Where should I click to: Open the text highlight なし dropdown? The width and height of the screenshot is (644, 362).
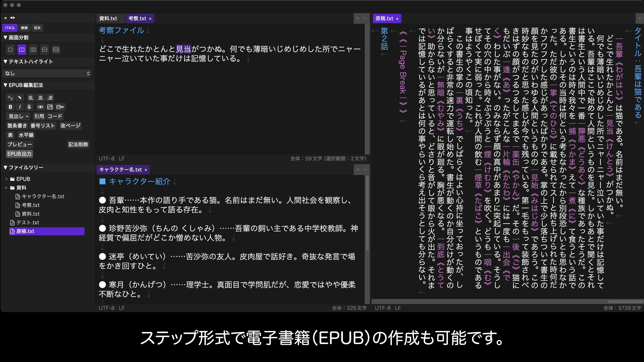pyautogui.click(x=47, y=73)
